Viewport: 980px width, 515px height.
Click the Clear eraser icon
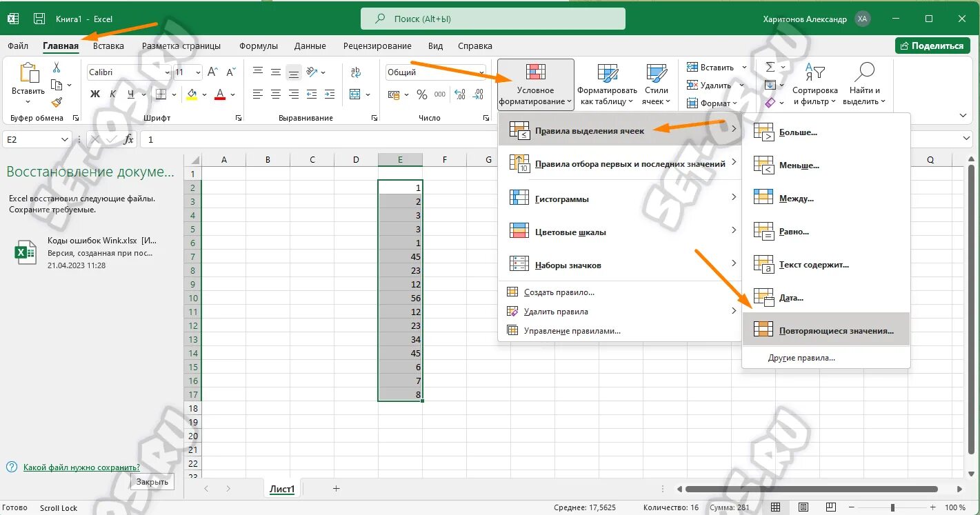770,103
